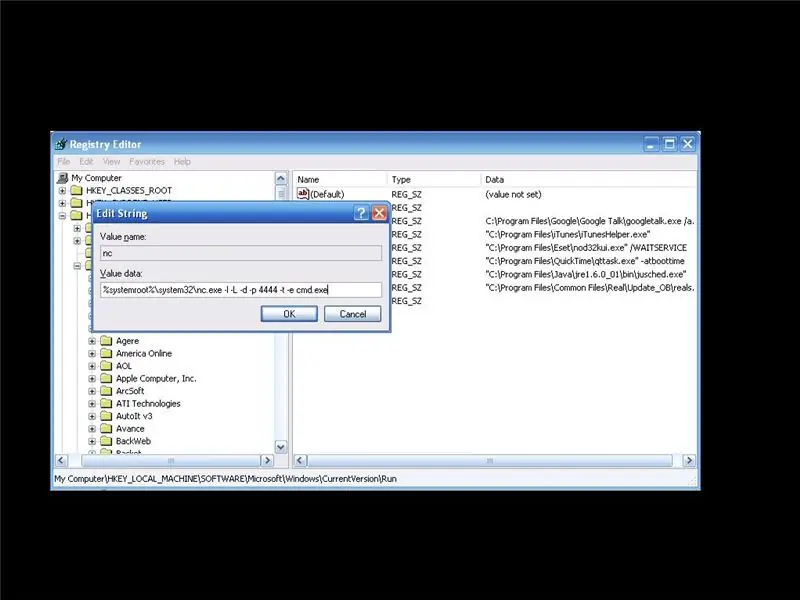
Task: Select the (Default) value entry
Action: point(327,194)
